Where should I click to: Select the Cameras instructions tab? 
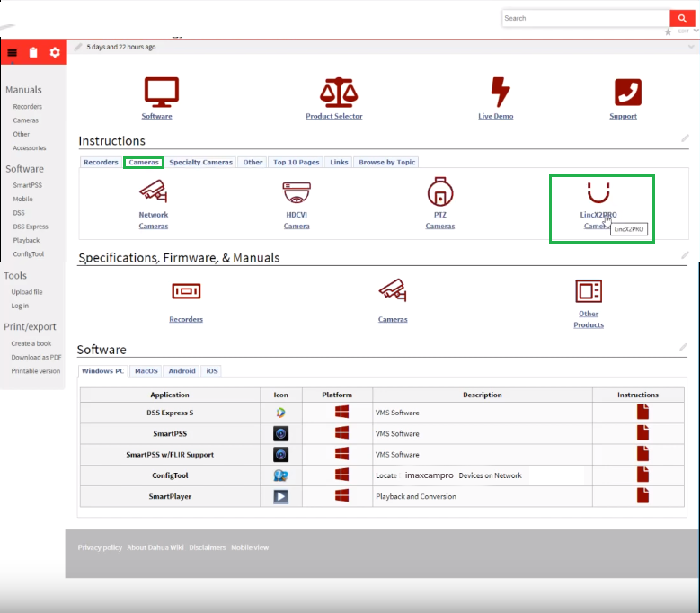coord(144,162)
